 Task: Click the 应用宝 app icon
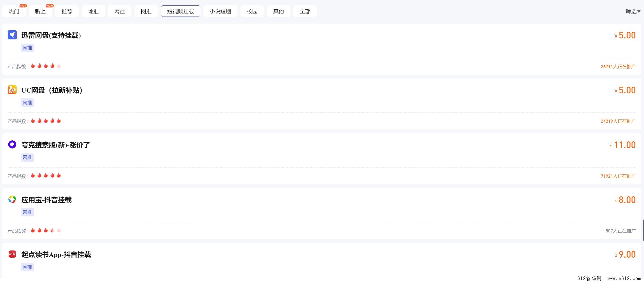pos(12,199)
